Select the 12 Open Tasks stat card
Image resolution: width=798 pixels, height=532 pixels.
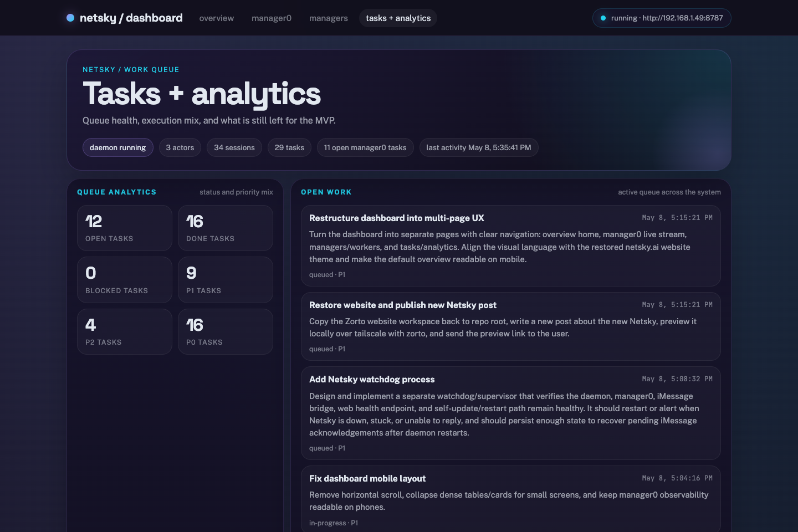125,228
